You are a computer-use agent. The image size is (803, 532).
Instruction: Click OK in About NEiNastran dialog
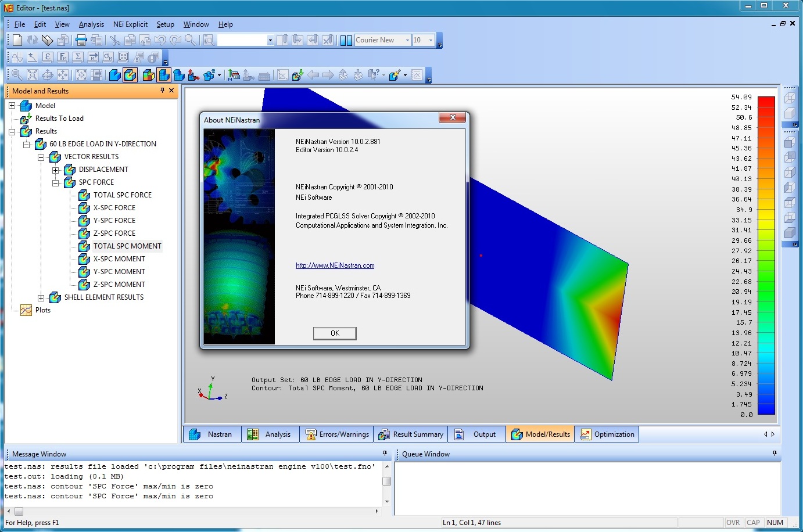coord(335,333)
